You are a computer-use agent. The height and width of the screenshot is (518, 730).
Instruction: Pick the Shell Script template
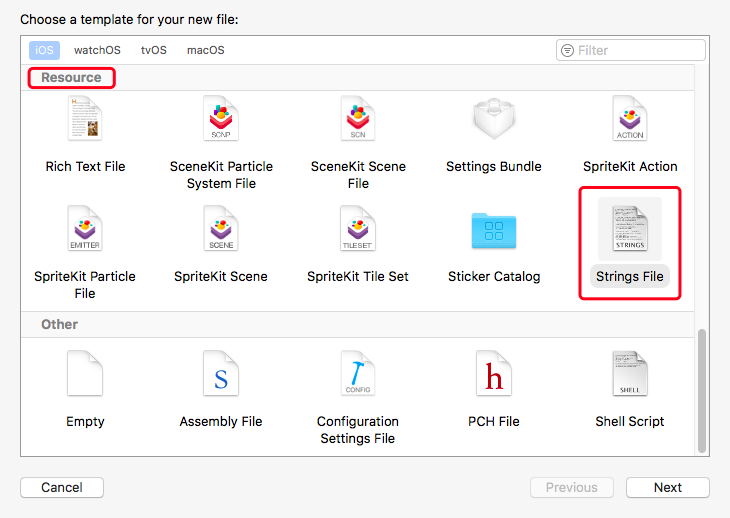(630, 375)
